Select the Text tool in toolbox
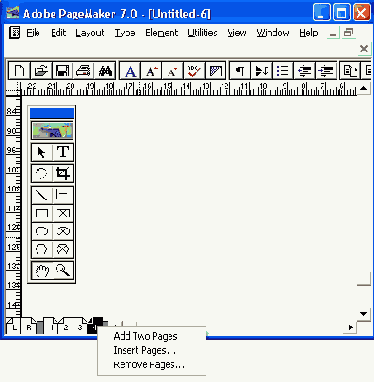The height and width of the screenshot is (382, 374). pyautogui.click(x=63, y=153)
